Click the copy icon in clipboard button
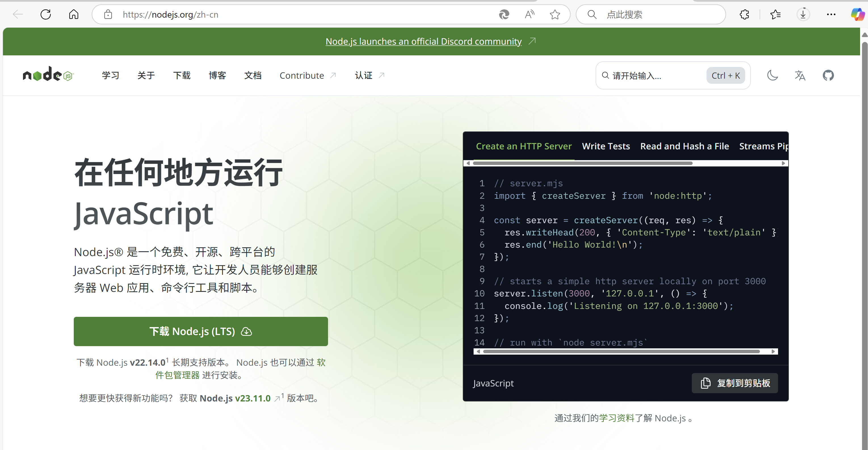Viewport: 868px width, 450px height. pos(706,383)
